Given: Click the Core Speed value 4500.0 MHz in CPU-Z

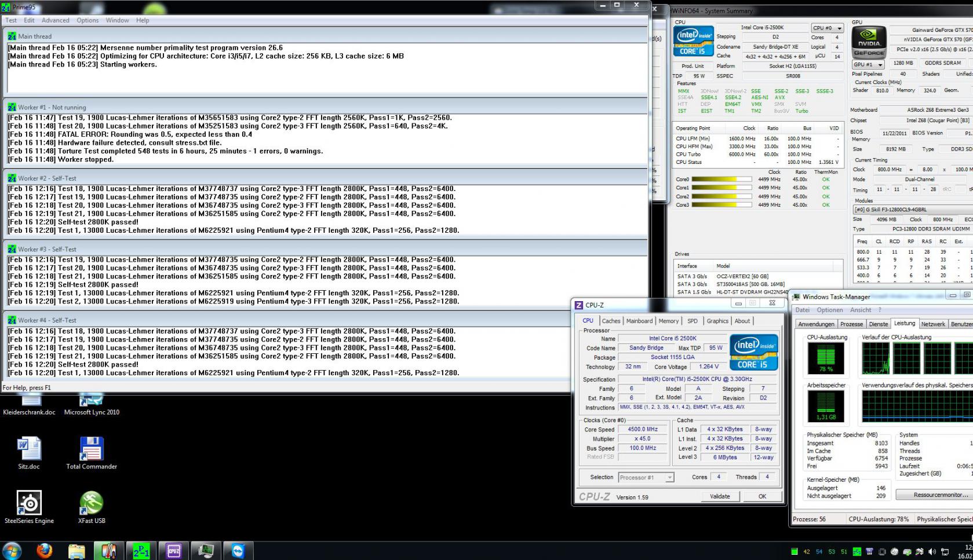Looking at the screenshot, I should [x=643, y=429].
